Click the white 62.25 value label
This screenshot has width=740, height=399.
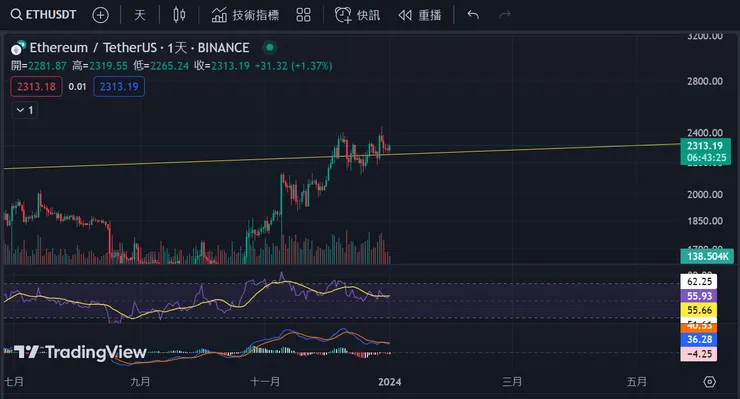click(x=699, y=282)
